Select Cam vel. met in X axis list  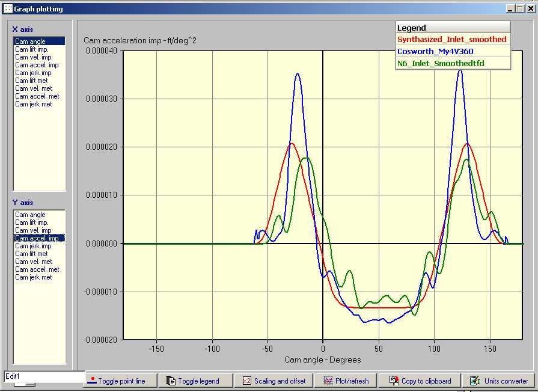click(x=32, y=88)
